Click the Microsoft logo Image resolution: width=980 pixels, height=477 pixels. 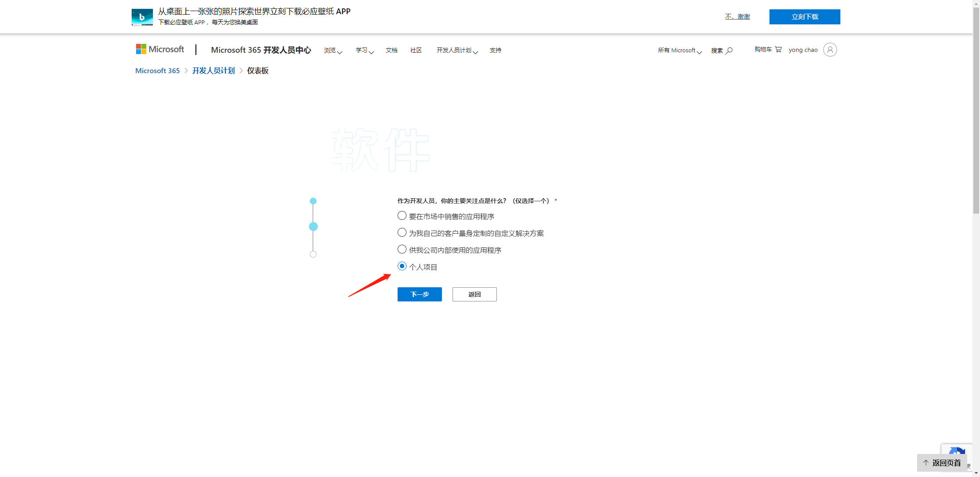160,49
